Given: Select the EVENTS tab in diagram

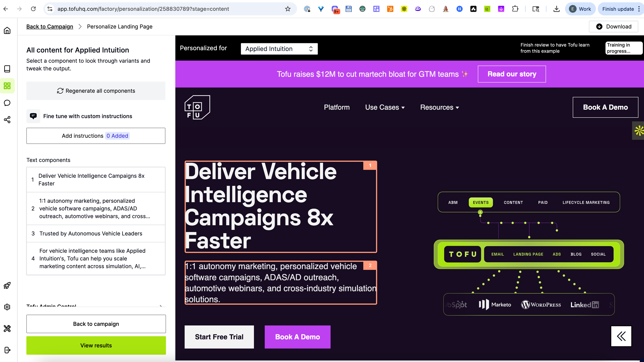Looking at the screenshot, I should (x=481, y=202).
